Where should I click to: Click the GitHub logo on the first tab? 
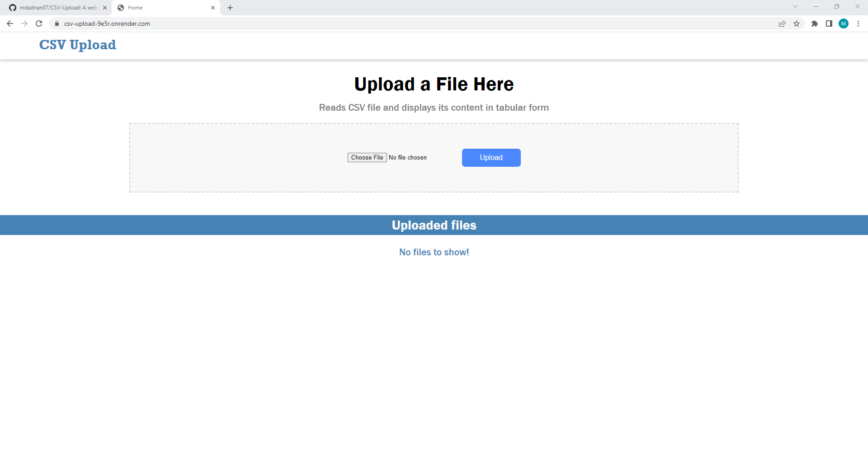[13, 7]
